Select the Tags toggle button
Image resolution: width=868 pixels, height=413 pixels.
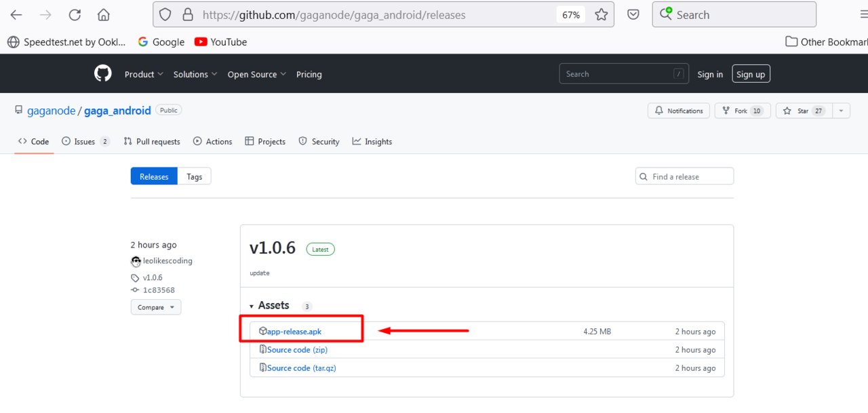click(195, 176)
